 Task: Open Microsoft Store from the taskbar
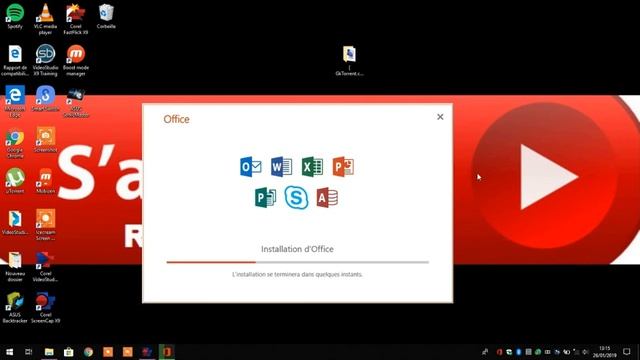(x=69, y=352)
